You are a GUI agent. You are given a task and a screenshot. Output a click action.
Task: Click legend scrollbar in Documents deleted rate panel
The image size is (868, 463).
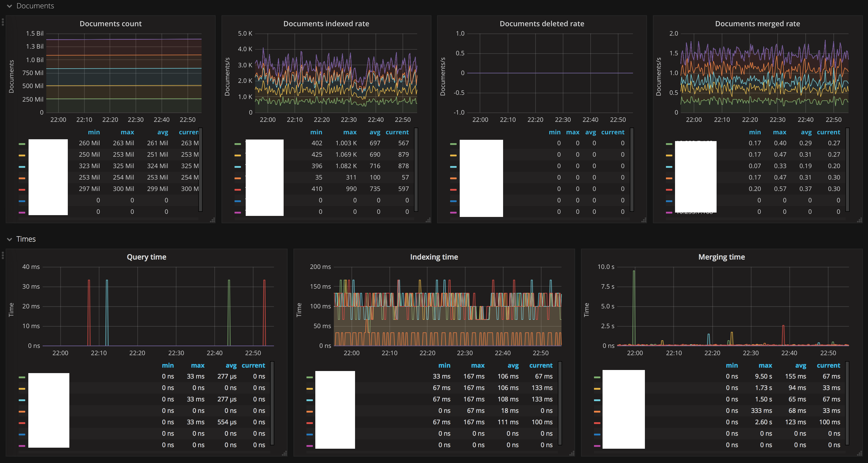(632, 169)
